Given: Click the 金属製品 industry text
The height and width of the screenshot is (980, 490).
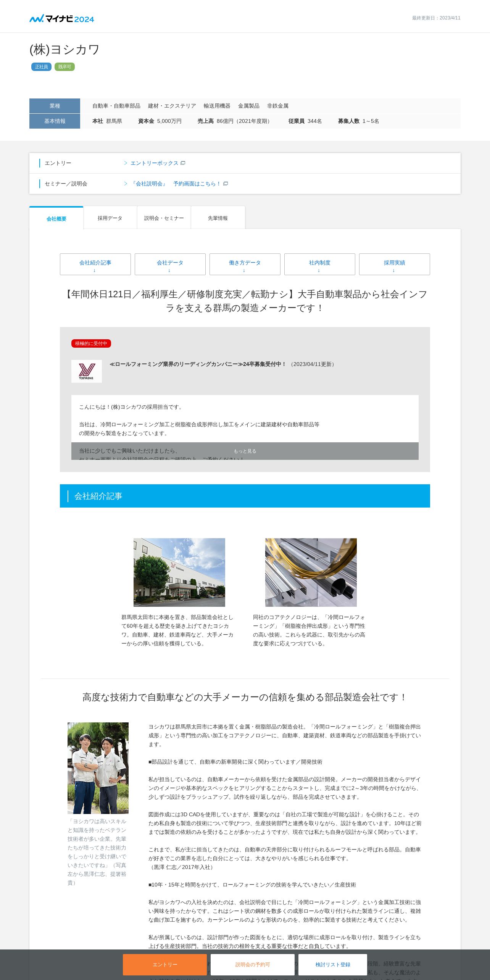Looking at the screenshot, I should click(249, 106).
